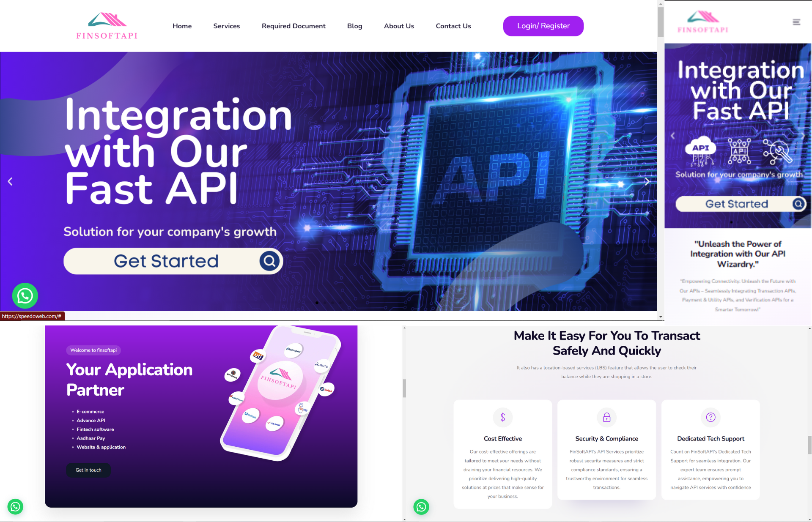Open the Home menu item
Viewport: 812px width, 522px height.
[x=182, y=26]
